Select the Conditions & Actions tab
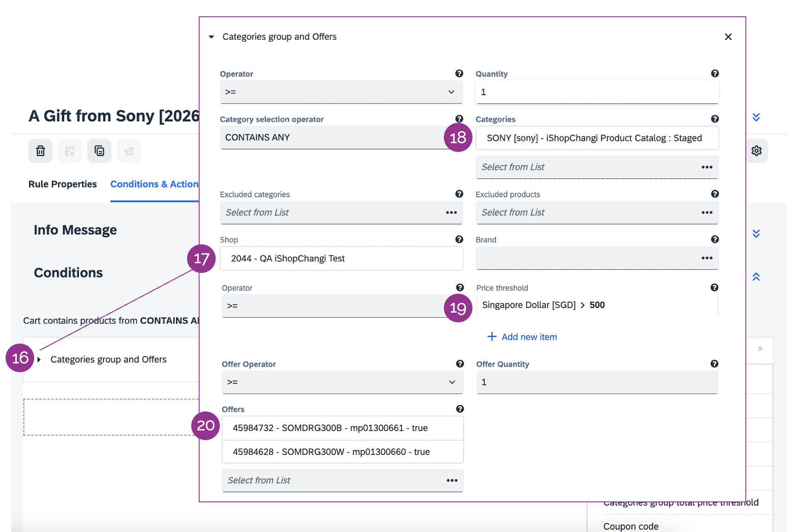 tap(154, 184)
